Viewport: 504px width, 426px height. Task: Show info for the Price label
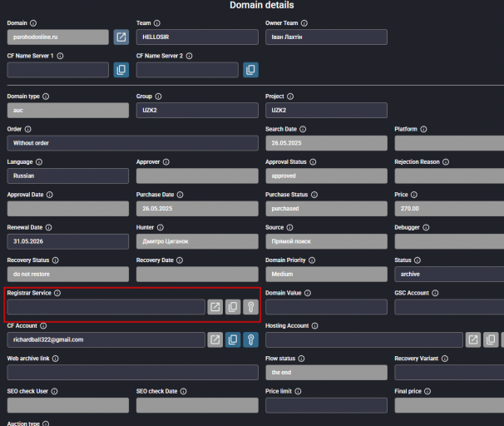click(414, 195)
